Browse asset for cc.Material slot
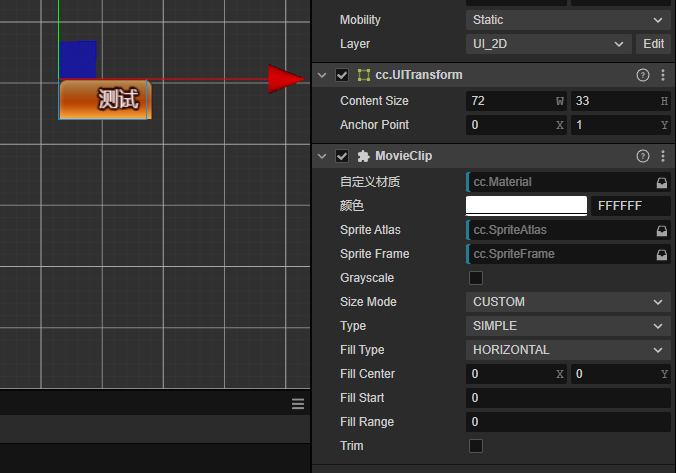The height and width of the screenshot is (473, 676). point(661,182)
